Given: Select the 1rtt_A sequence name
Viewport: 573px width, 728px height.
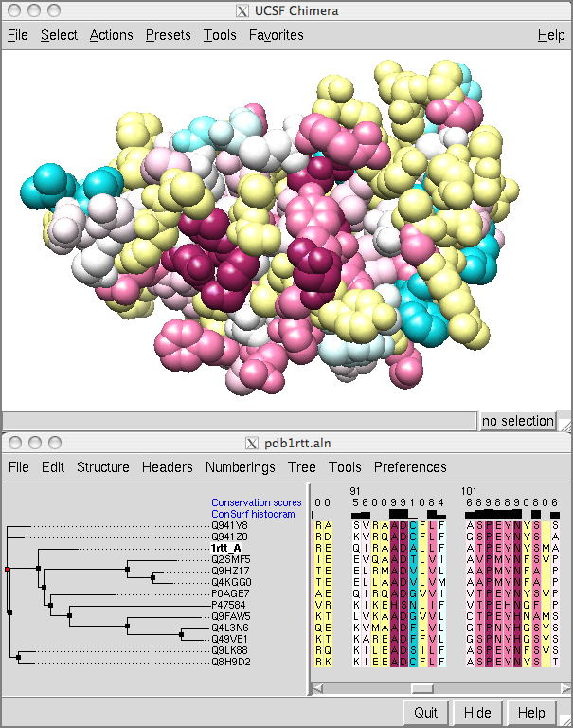Looking at the screenshot, I should coord(225,548).
